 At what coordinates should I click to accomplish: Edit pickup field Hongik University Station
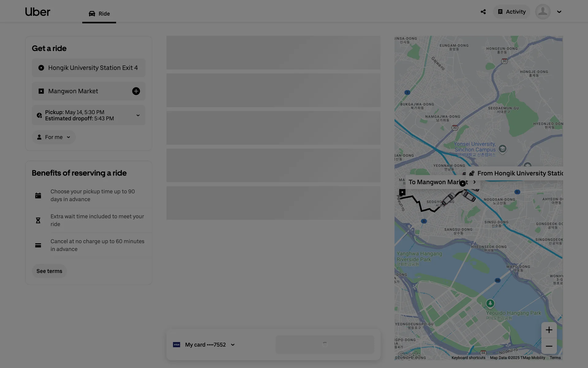89,68
